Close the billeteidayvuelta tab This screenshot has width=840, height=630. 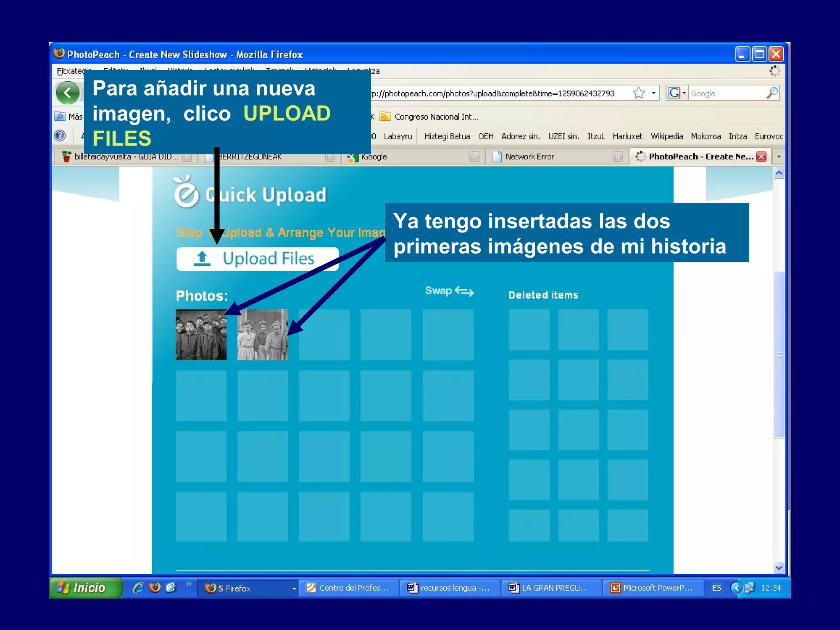(x=187, y=157)
